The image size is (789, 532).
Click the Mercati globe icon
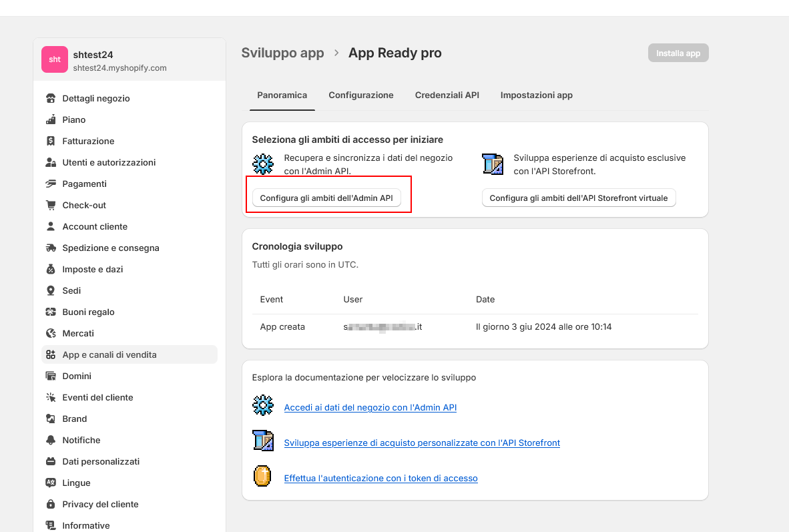pos(51,334)
